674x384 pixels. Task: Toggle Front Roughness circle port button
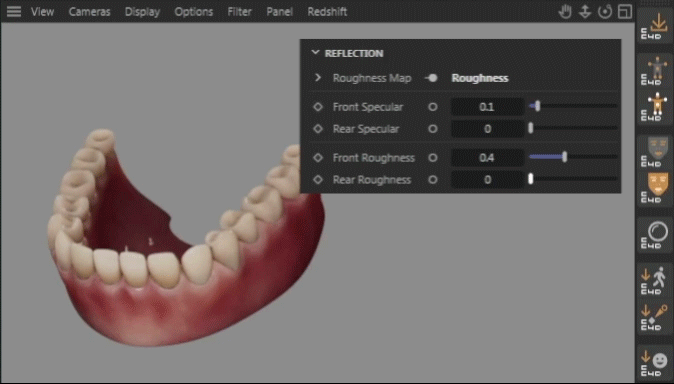click(x=433, y=158)
